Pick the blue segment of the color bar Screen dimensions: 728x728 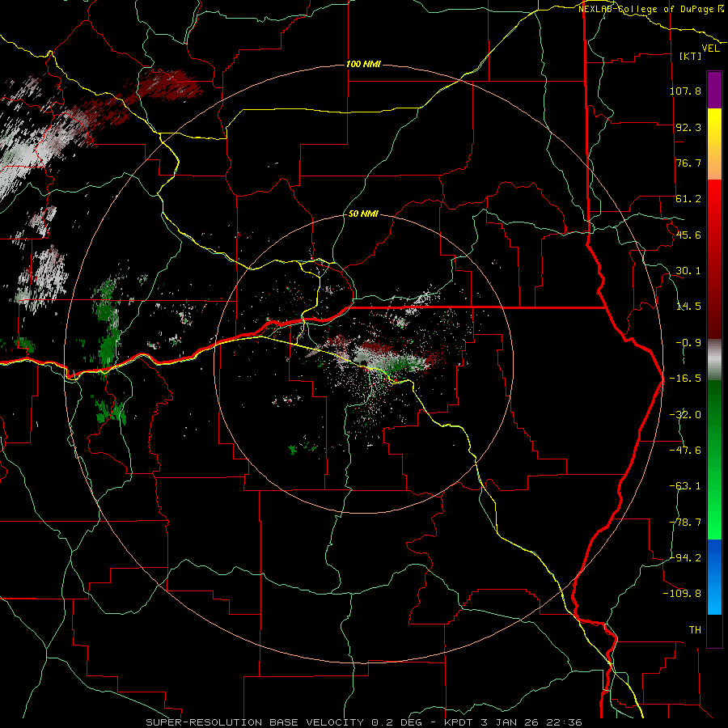[x=714, y=577]
